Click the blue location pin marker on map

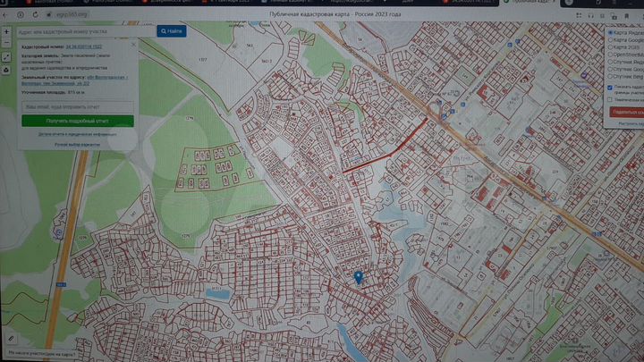[359, 277]
